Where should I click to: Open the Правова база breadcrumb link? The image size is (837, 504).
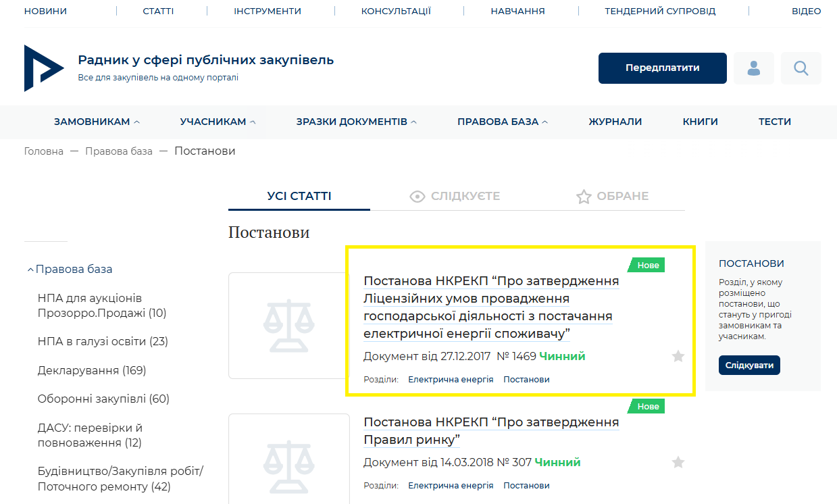point(118,151)
